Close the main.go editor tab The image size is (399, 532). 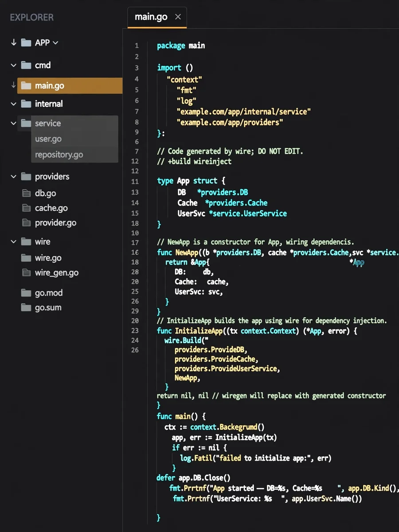point(178,17)
